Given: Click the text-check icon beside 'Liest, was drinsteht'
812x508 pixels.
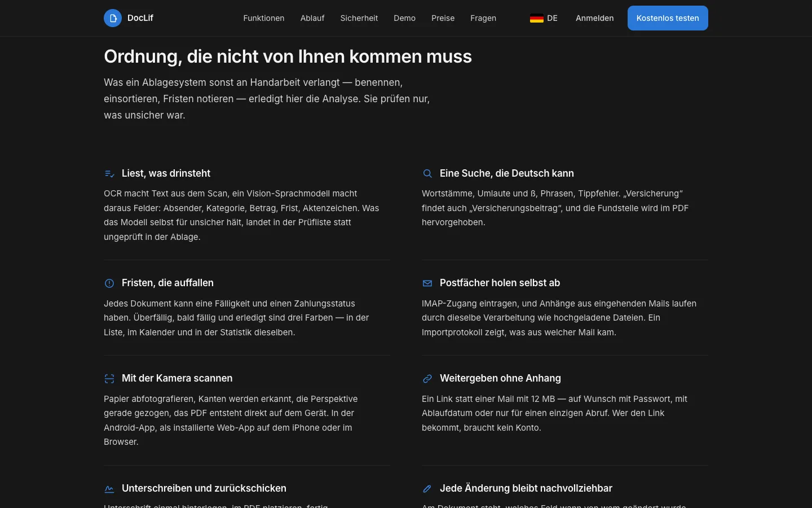Looking at the screenshot, I should tap(109, 174).
